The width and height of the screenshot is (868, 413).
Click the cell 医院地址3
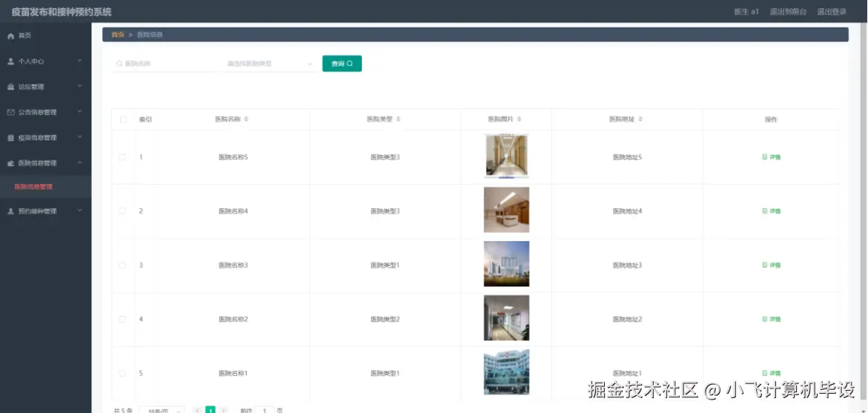point(627,265)
